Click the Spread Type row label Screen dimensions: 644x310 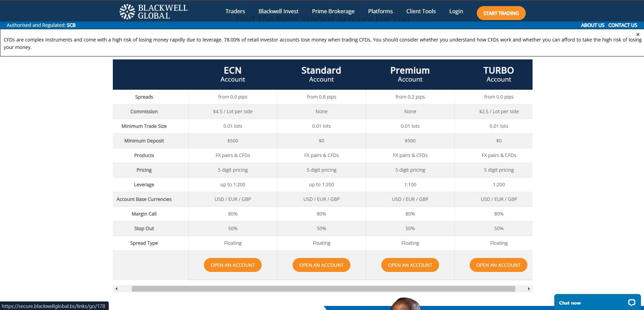tap(144, 243)
